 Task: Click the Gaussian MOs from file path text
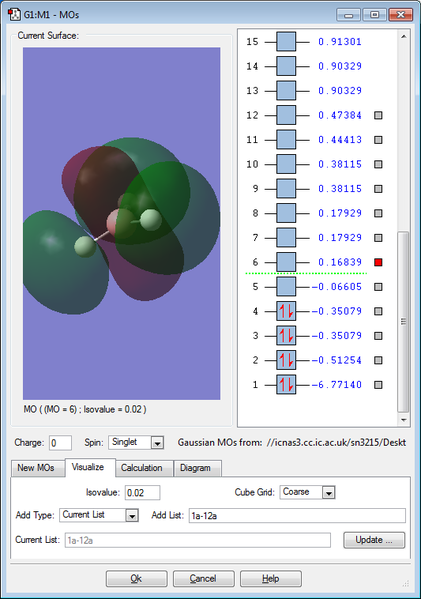pyautogui.click(x=291, y=443)
